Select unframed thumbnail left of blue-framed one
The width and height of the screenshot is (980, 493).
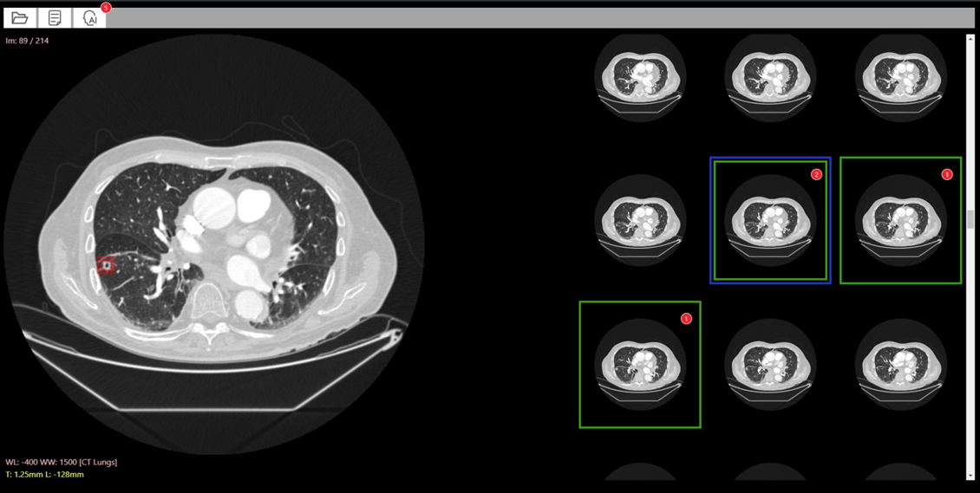[640, 220]
